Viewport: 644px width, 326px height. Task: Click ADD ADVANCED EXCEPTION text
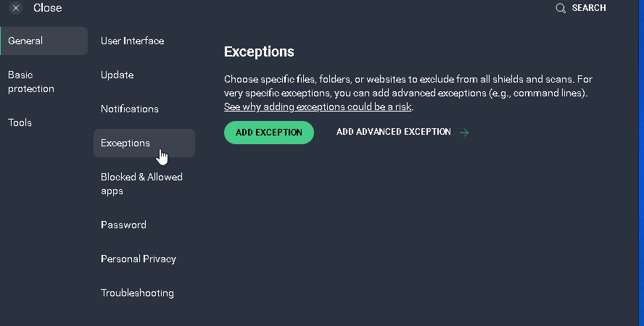[x=394, y=132]
